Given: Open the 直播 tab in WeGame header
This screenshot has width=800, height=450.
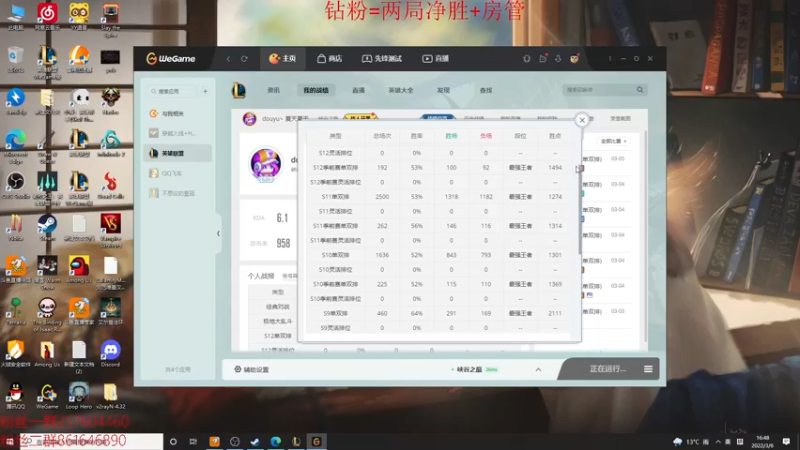Looking at the screenshot, I should 436,59.
